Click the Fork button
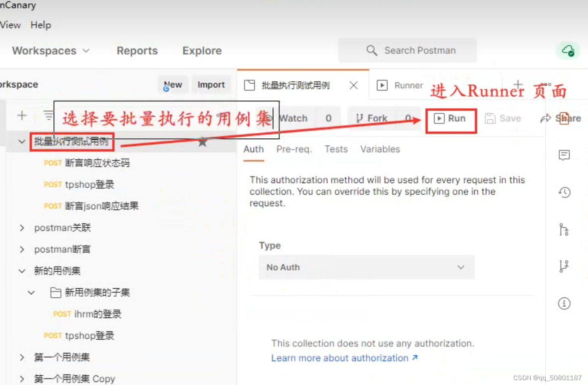588x385 pixels. click(x=371, y=119)
